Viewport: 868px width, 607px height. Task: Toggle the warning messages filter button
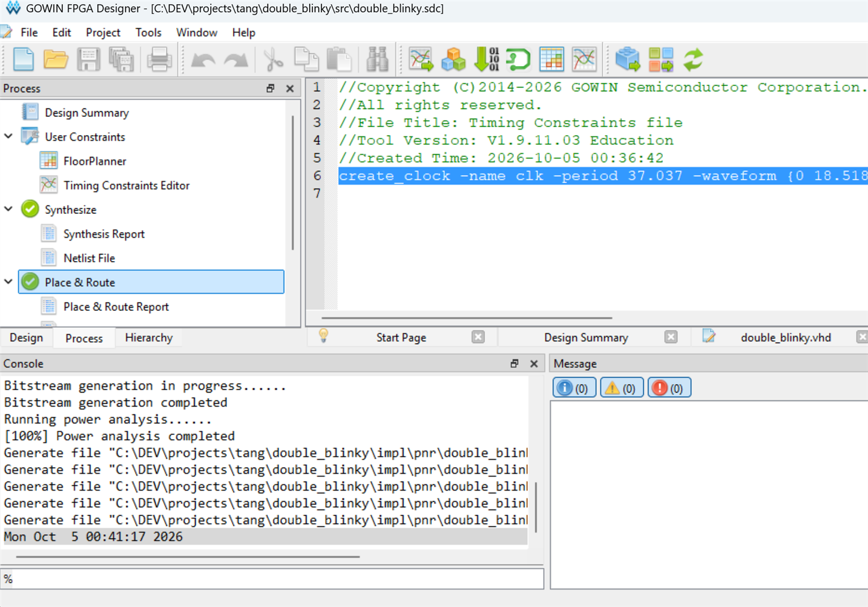622,388
